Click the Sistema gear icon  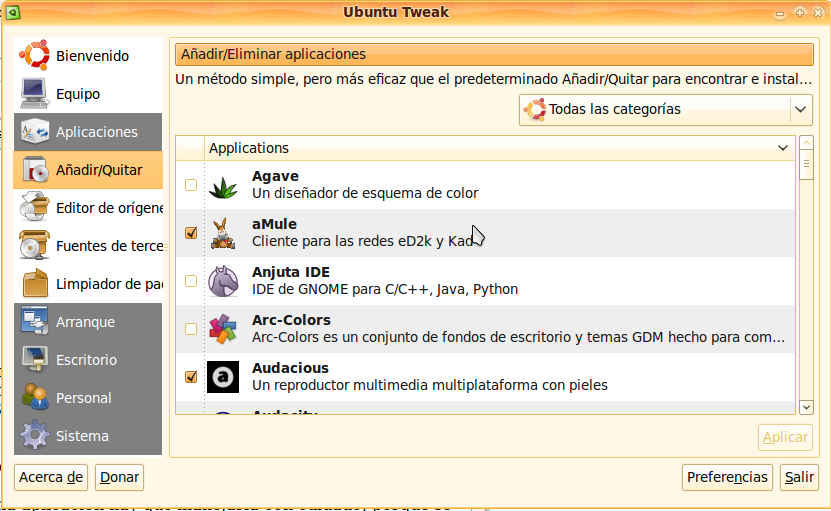35,435
